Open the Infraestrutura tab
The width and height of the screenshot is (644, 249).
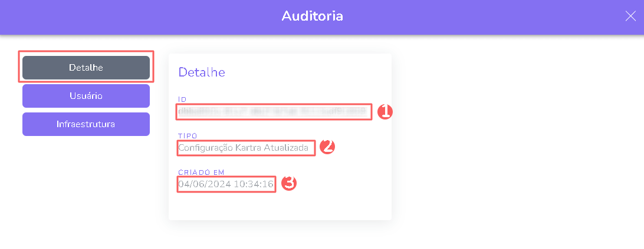tap(86, 124)
